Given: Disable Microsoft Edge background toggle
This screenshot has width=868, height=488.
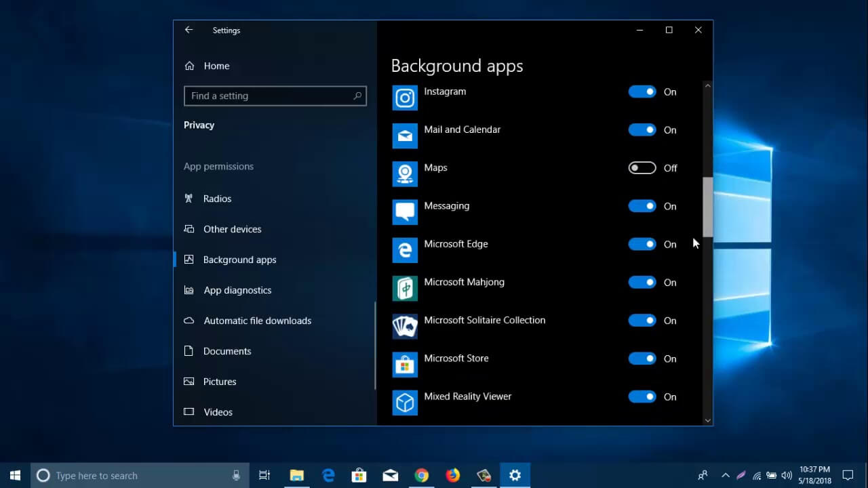Looking at the screenshot, I should coord(642,244).
